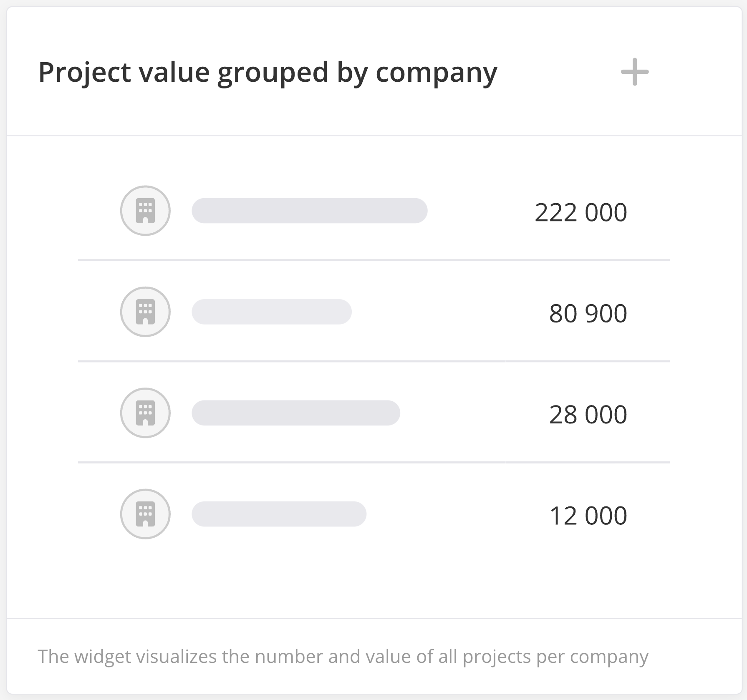747x700 pixels.
Task: Click the 'Project value grouped by company' title
Action: click(x=268, y=72)
